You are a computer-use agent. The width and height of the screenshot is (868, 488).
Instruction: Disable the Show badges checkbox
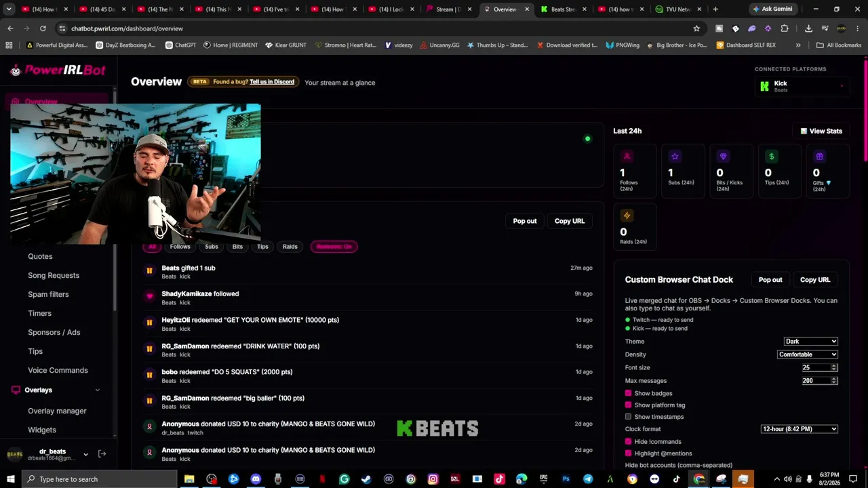pos(628,393)
